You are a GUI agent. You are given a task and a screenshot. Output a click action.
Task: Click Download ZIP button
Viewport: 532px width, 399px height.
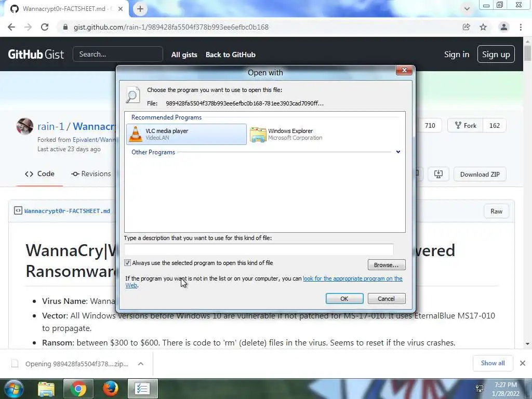[480, 175]
